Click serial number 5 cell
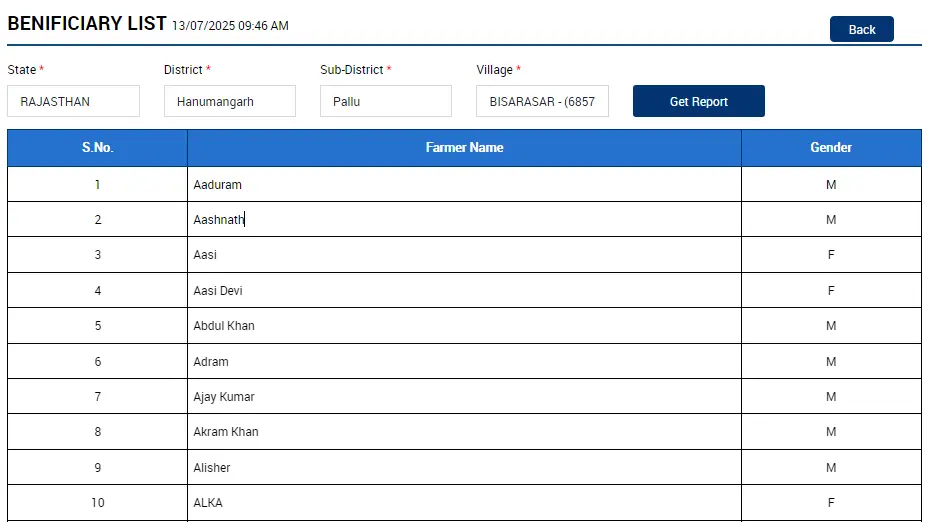 click(x=97, y=326)
